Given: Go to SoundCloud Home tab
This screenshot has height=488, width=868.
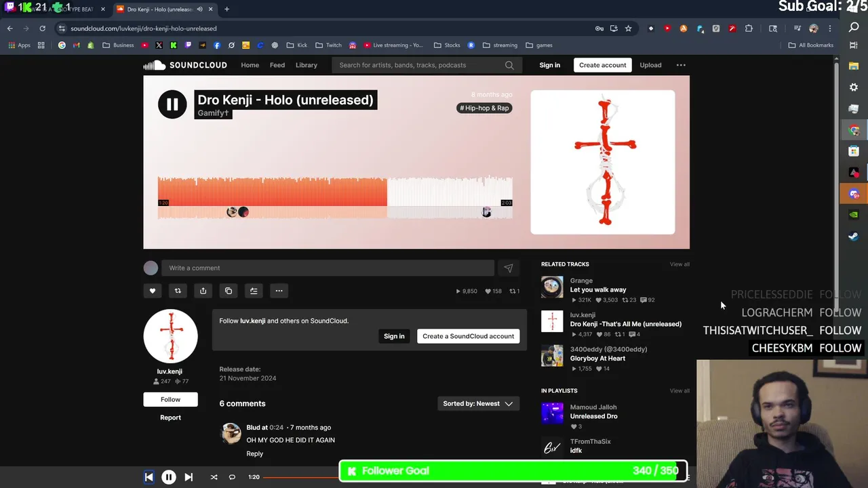Looking at the screenshot, I should (x=250, y=65).
